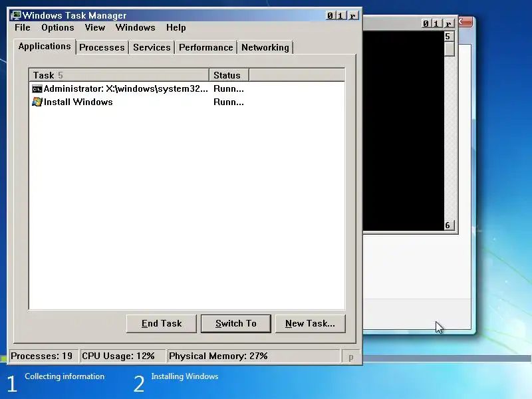Minimize the command prompt window behind
The height and width of the screenshot is (399, 532).
point(426,23)
